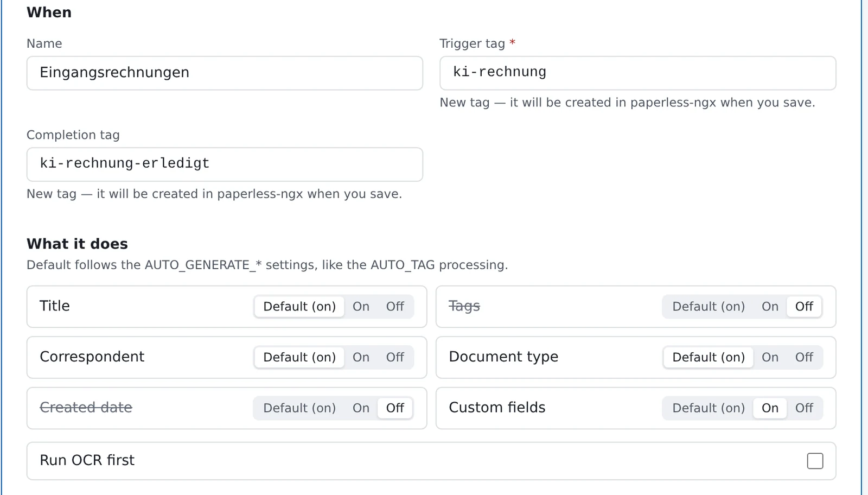Edit the Trigger tag field ki-rechnung
Screen dimensions: 868x495
coord(637,73)
